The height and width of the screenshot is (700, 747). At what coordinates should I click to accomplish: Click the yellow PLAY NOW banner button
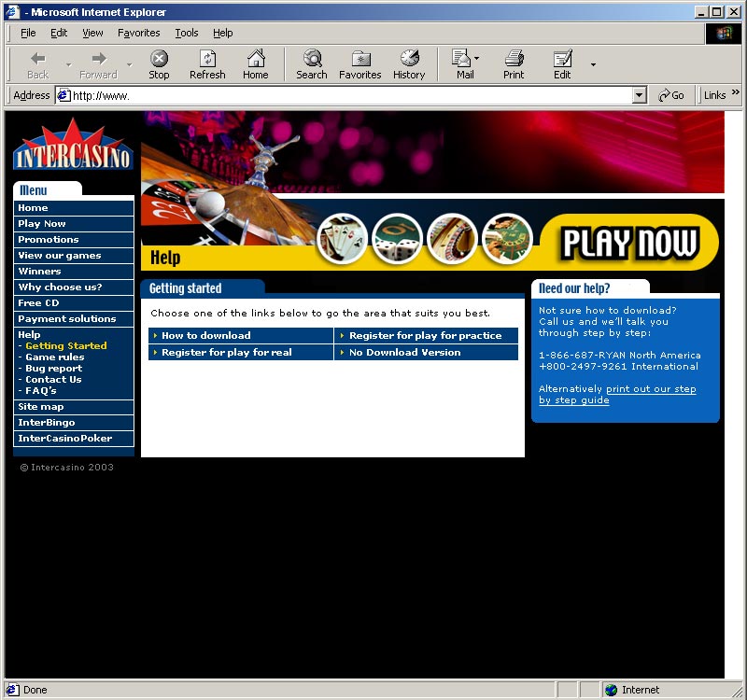629,243
